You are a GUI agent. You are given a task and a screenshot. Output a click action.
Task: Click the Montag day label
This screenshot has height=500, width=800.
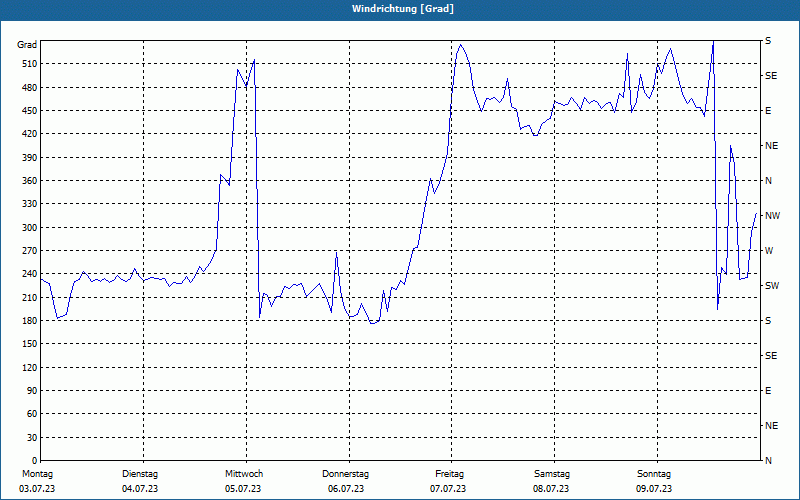(x=37, y=474)
